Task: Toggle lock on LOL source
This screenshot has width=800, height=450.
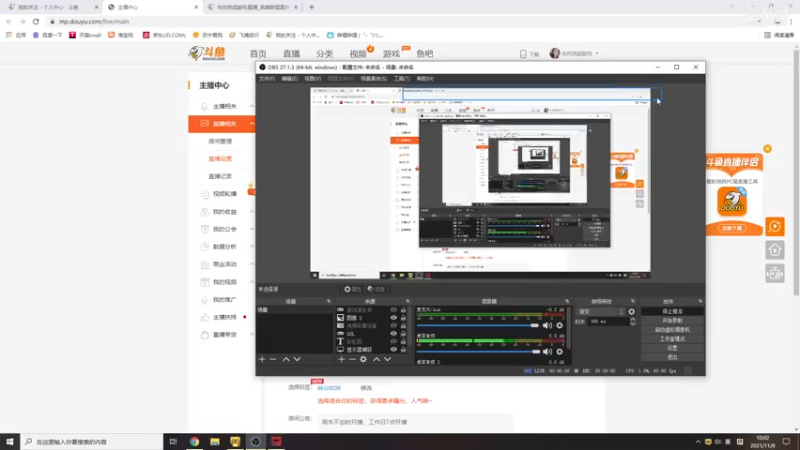Action: [x=403, y=334]
